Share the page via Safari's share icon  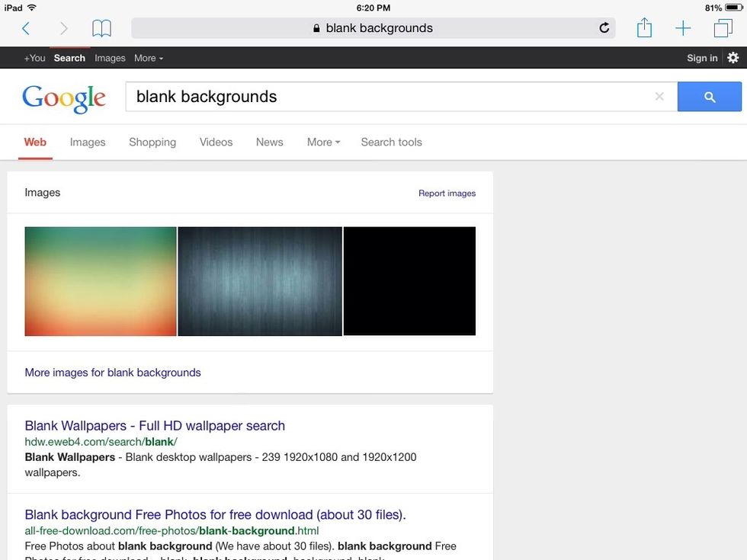(644, 27)
